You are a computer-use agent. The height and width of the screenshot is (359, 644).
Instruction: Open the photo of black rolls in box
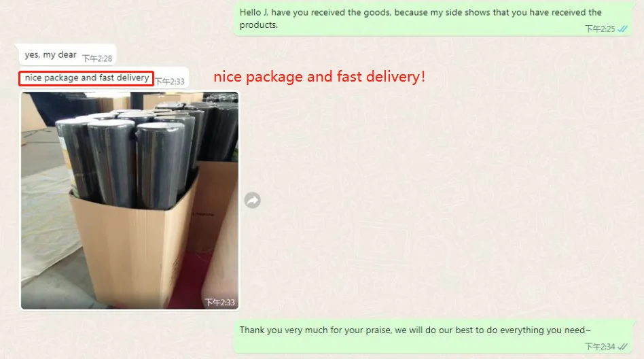coord(130,201)
